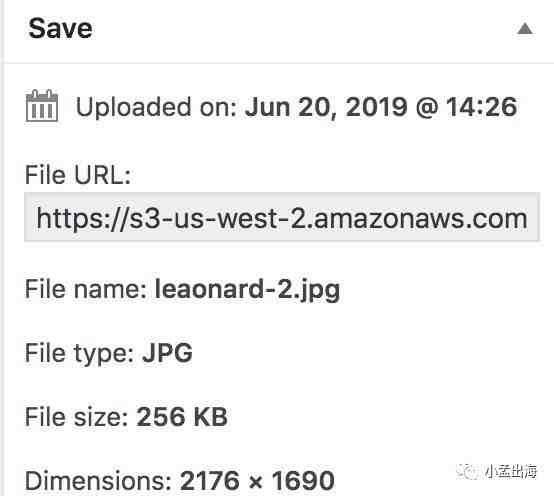Select the File URL input field

(x=282, y=217)
